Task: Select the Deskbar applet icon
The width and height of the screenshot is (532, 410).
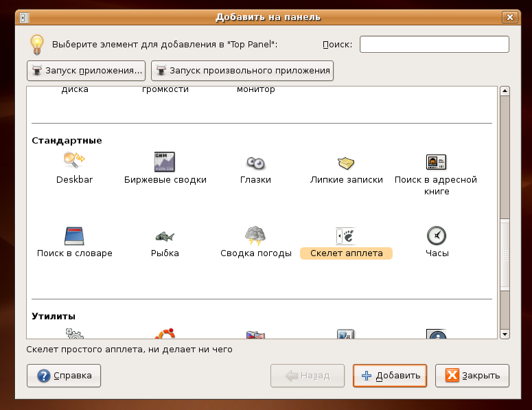Action: coord(74,162)
